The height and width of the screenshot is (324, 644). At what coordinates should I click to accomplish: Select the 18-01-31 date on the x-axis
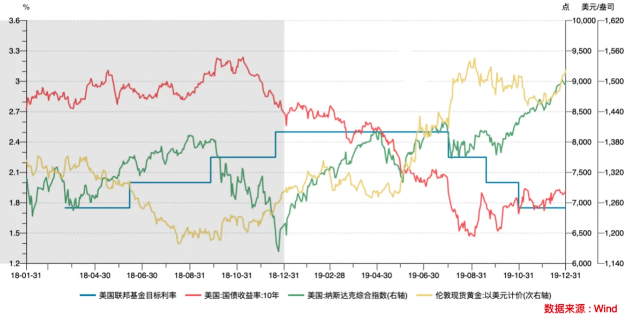point(27,275)
